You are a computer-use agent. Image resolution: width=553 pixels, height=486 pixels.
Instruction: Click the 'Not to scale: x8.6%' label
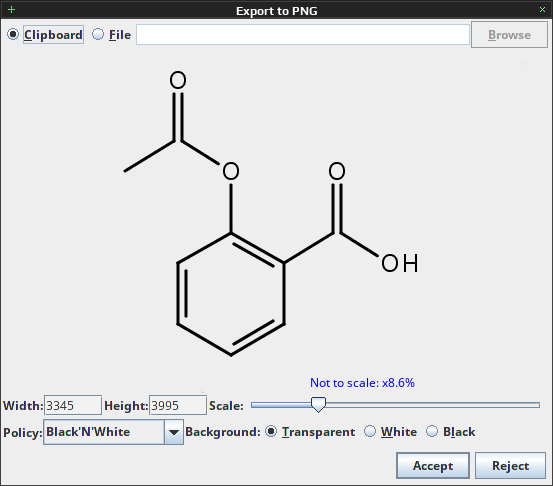(362, 383)
